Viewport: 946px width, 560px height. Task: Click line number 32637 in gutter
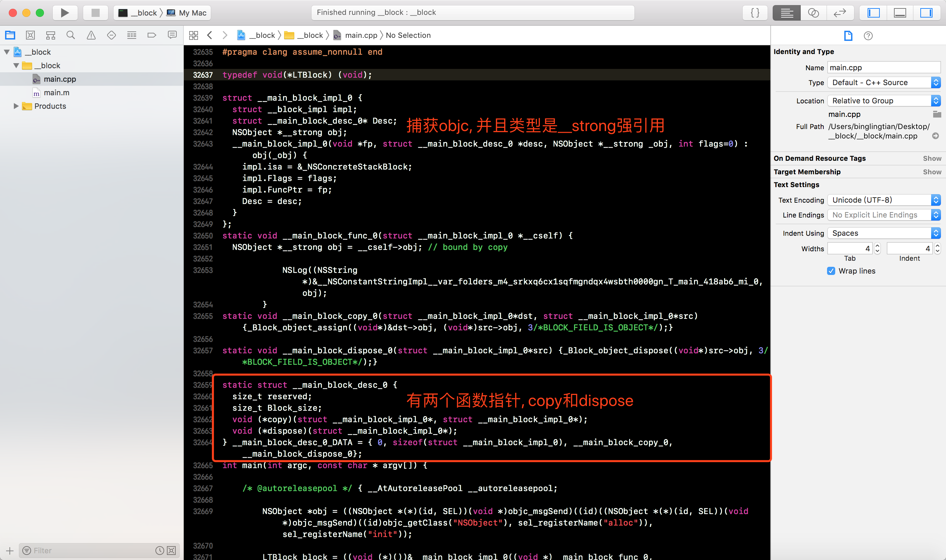point(203,75)
